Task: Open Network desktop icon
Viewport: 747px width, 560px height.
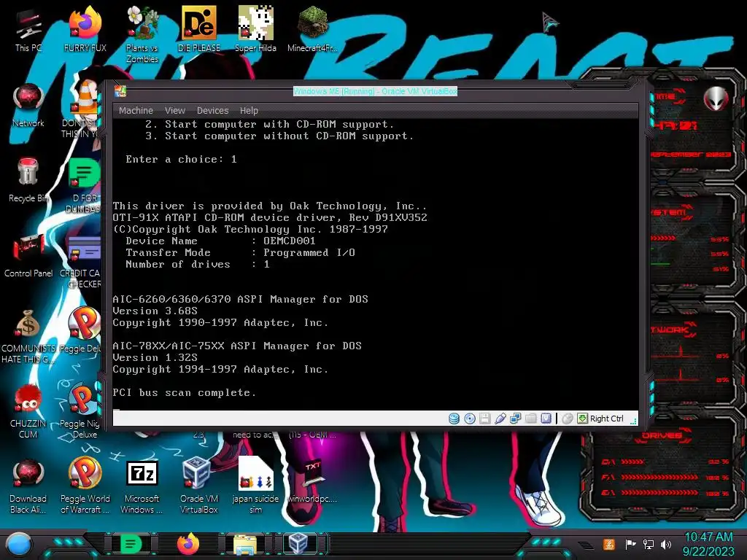Action: (x=28, y=106)
